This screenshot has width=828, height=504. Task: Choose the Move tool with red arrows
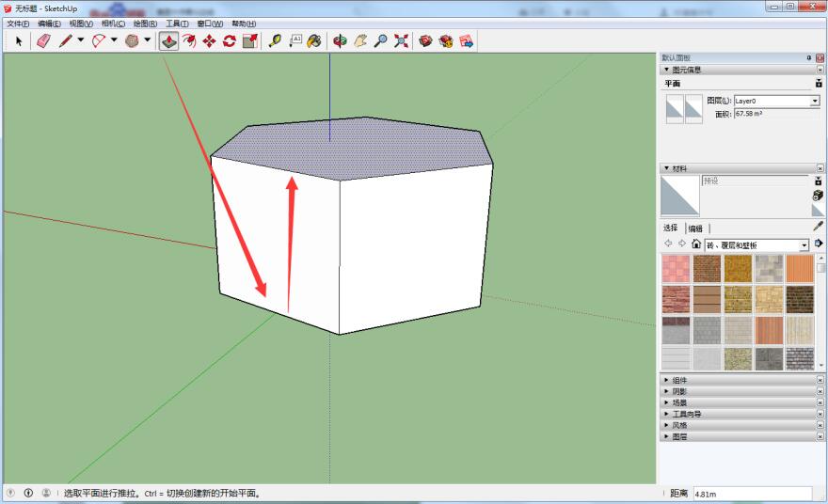(209, 40)
